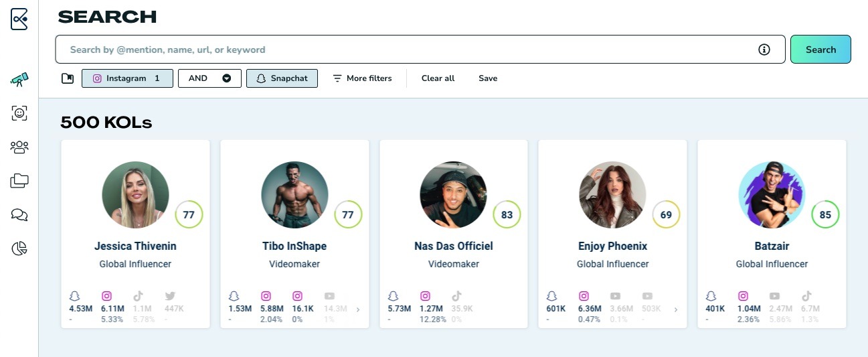Open Jessica Thivenin's profile name link
868x357 pixels.
coord(135,246)
